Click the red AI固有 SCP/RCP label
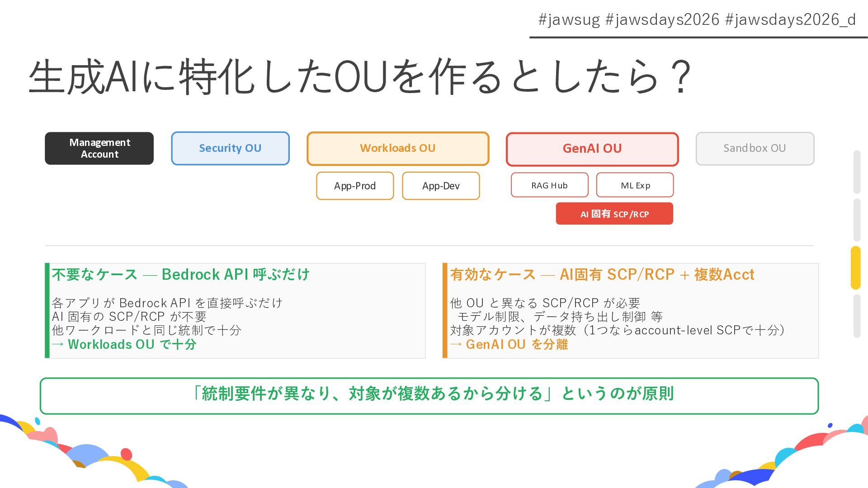 614,214
